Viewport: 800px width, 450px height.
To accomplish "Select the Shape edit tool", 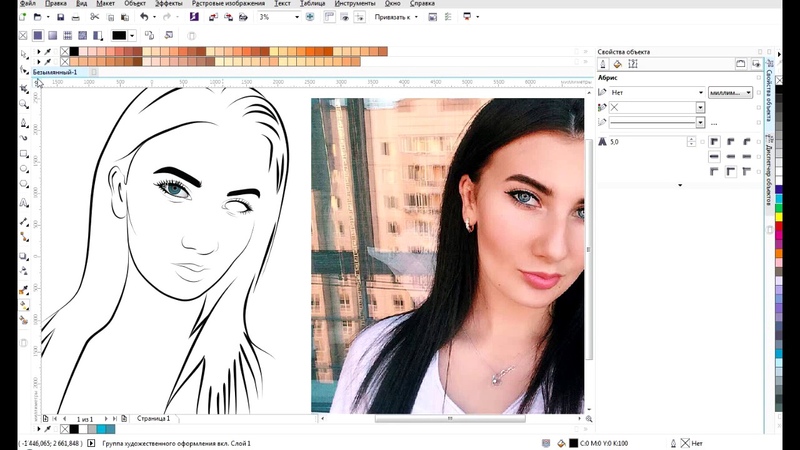I will tap(23, 70).
